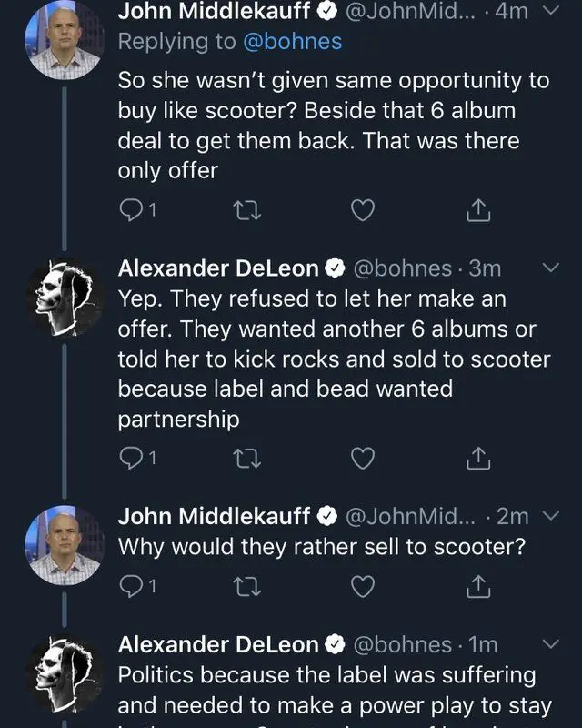Viewport: 582px width, 728px height.
Task: Like John's tweet about the 6 album deal
Action: (363, 211)
